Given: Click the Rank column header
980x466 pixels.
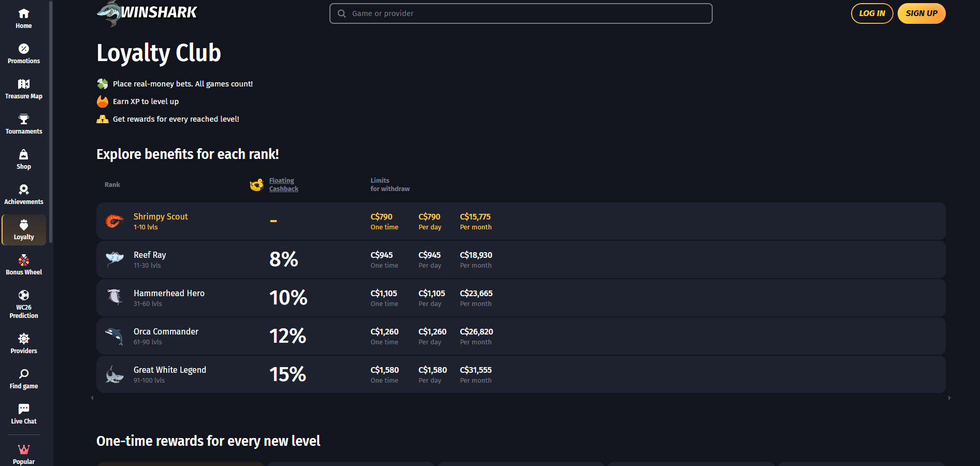Looking at the screenshot, I should tap(112, 185).
